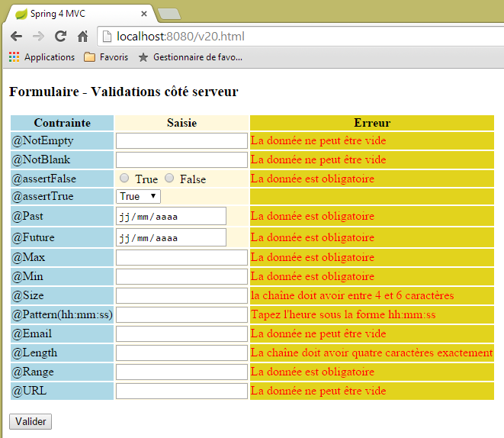Open the Favoris bookmarks folder

point(106,57)
